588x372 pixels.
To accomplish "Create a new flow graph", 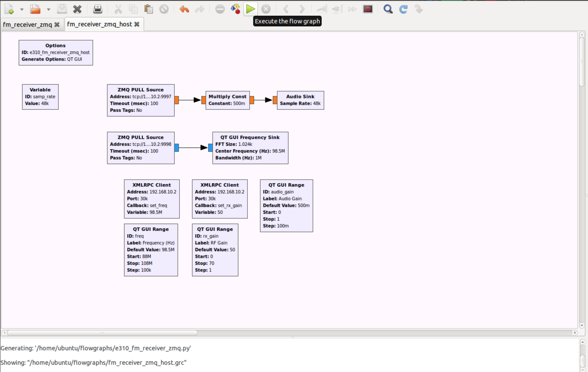I will click(8, 9).
